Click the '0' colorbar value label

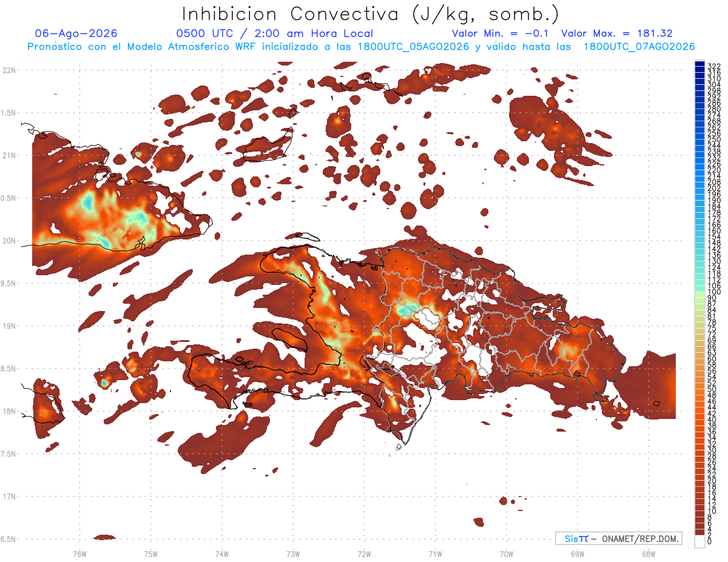(x=710, y=541)
